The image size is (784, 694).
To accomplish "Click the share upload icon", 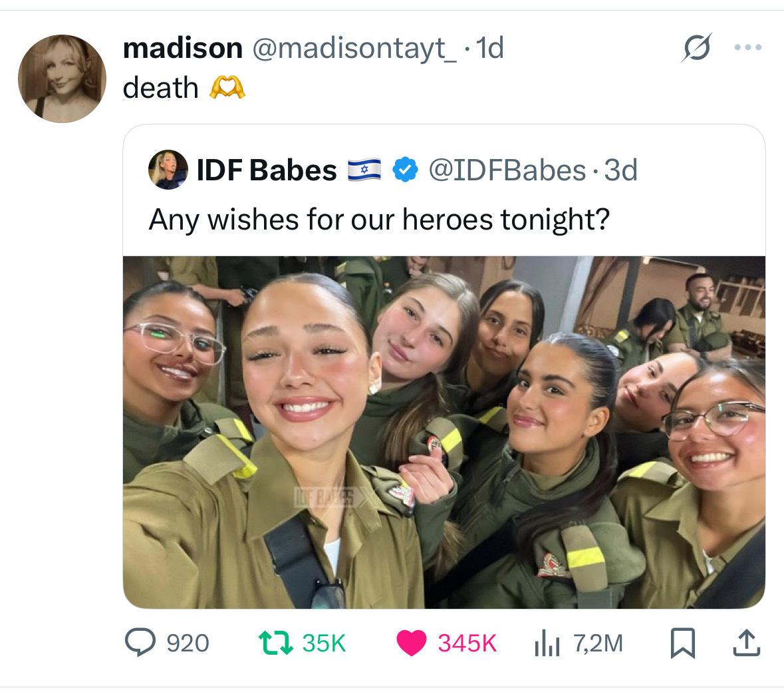I will tap(747, 643).
